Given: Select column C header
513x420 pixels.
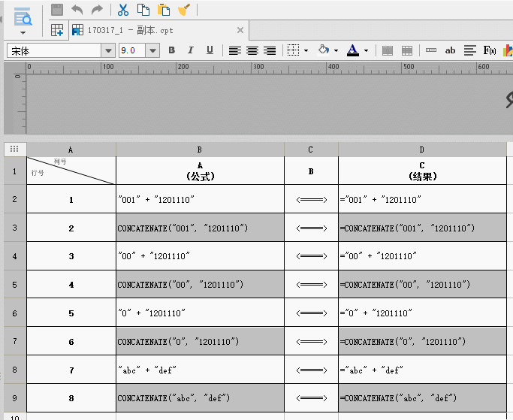Looking at the screenshot, I should pos(311,150).
